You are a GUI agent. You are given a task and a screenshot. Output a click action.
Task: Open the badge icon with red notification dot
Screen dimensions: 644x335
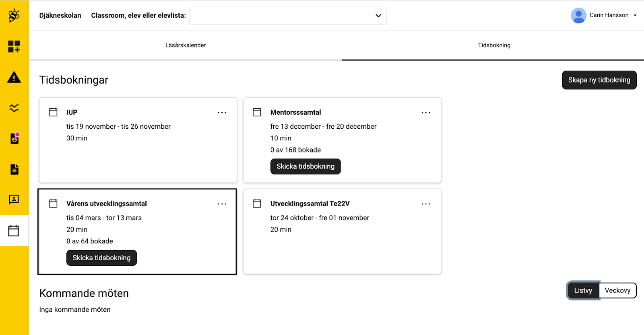(14, 138)
